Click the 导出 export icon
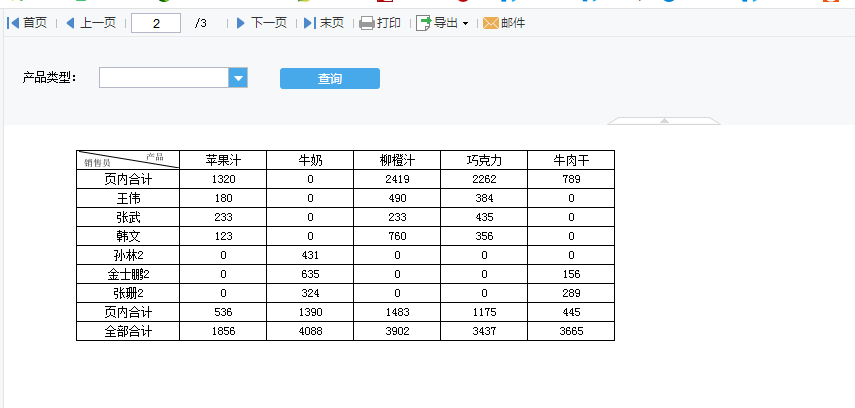 424,23
